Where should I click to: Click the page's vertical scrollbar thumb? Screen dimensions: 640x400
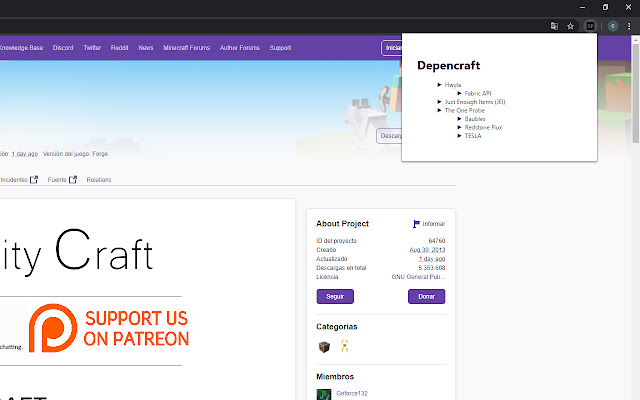(x=636, y=93)
